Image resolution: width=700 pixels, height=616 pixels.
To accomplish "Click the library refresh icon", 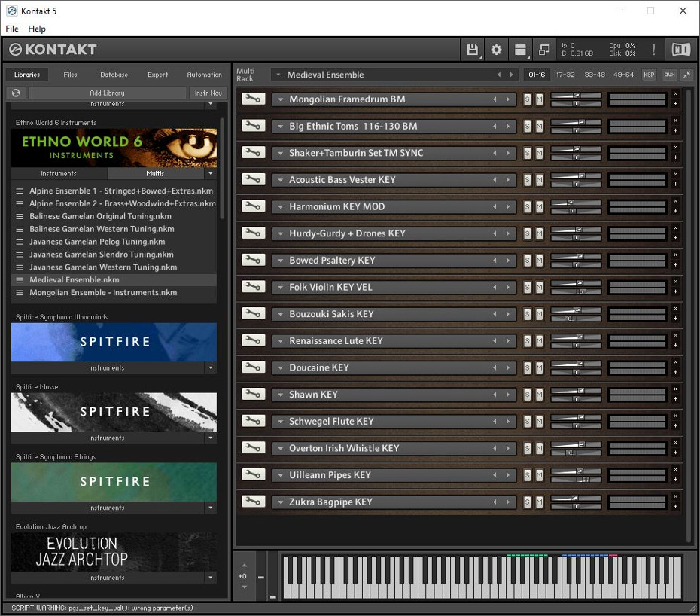I will click(x=16, y=93).
